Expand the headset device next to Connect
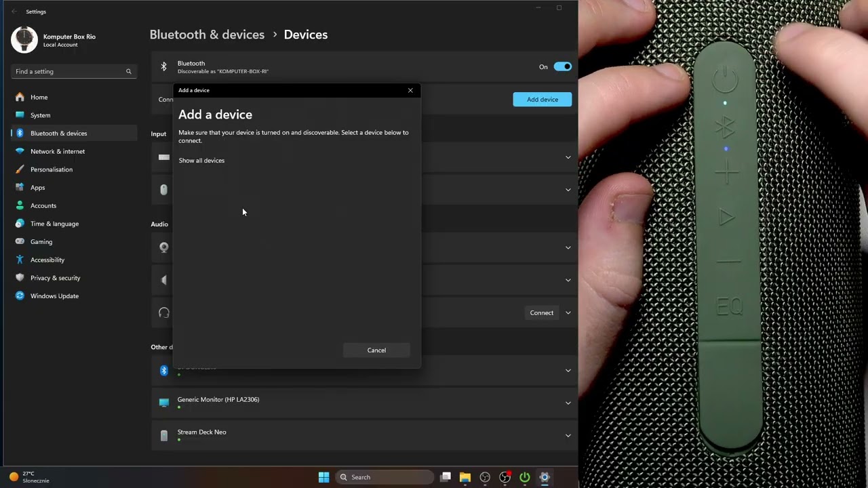 pyautogui.click(x=568, y=312)
